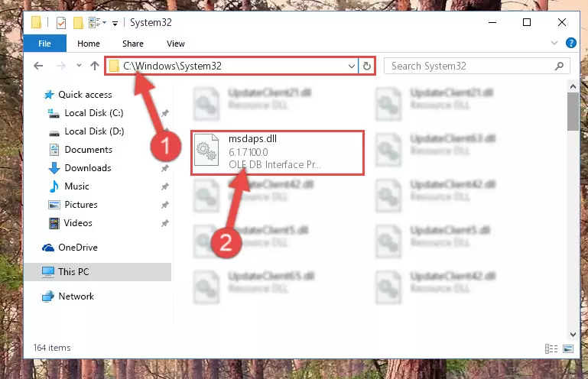Viewport: 588px width, 379px height.
Task: Switch to Details view layout
Action: coord(551,348)
